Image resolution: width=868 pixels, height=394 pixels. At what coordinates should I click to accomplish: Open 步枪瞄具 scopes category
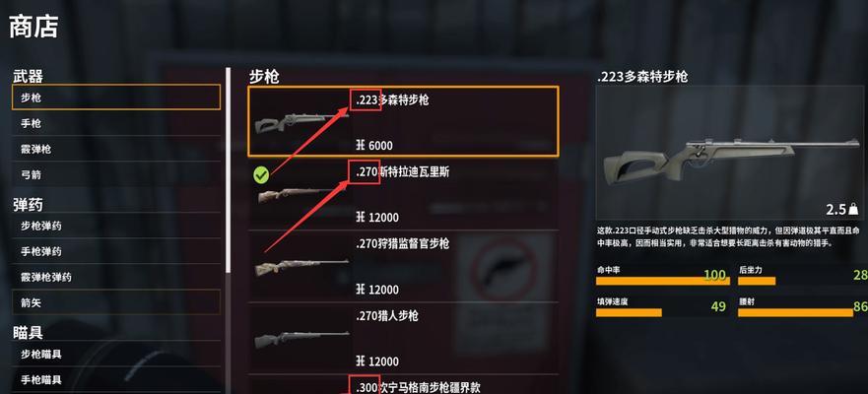pos(116,354)
